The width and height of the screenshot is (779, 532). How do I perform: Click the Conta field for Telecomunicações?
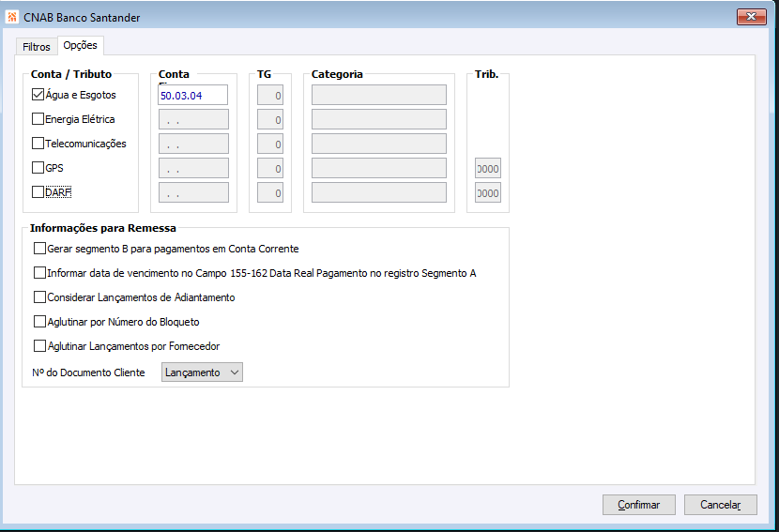(x=193, y=144)
